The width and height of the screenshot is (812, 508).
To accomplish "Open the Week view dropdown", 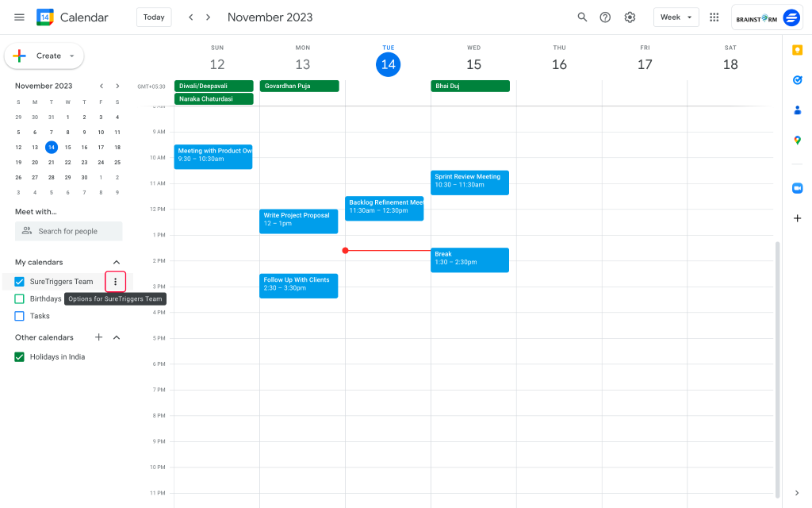I will [676, 17].
